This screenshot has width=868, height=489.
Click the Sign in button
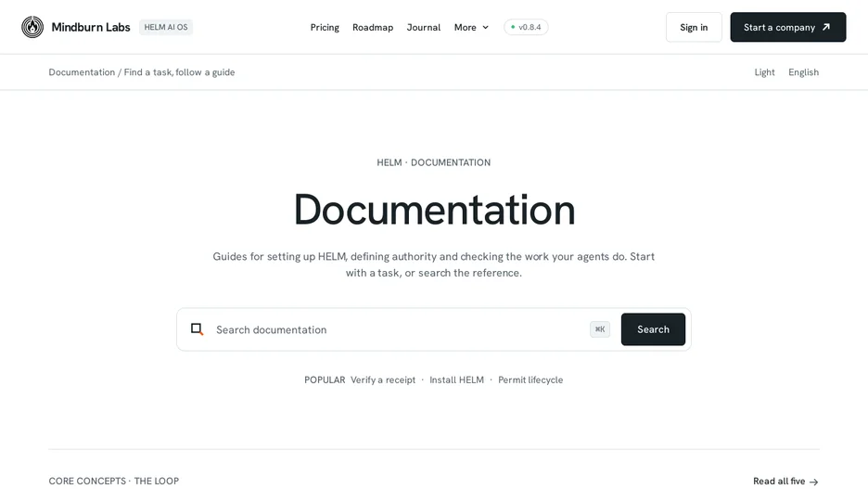(x=694, y=27)
